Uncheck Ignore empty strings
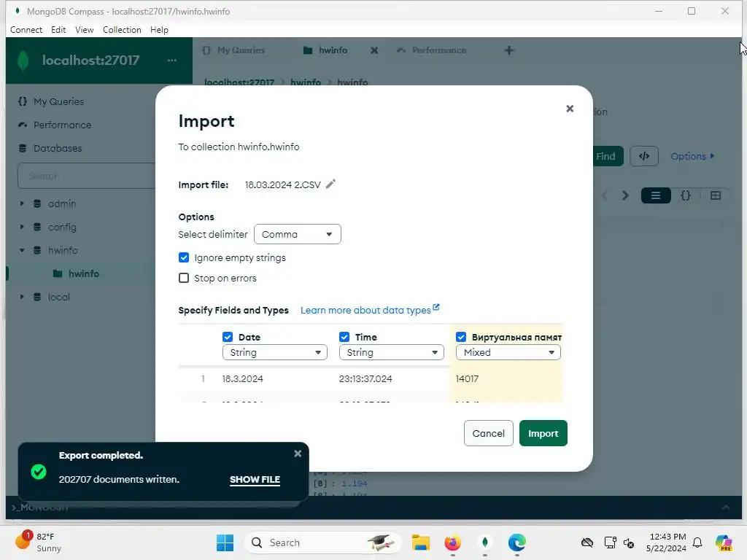 point(183,257)
